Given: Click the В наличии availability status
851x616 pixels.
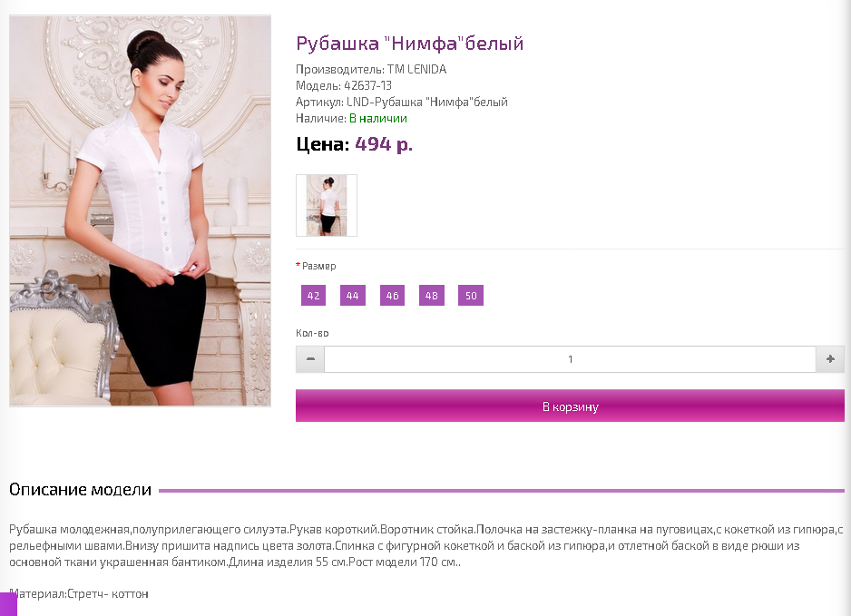Looking at the screenshot, I should [x=378, y=118].
